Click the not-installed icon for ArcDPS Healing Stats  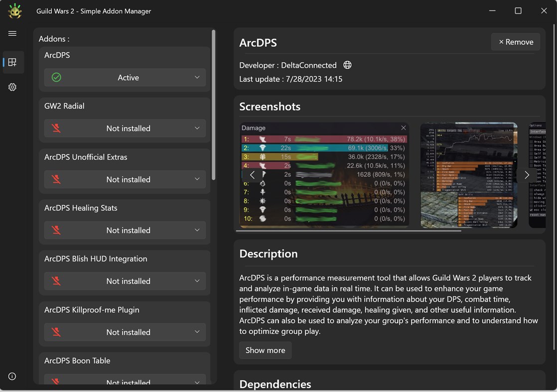coord(56,230)
